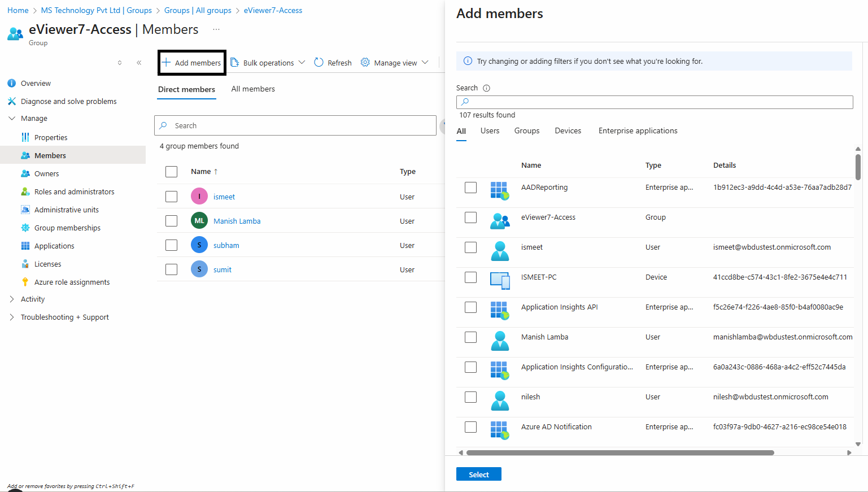The width and height of the screenshot is (868, 492).
Task: Switch to Enterprise applications filter tab
Action: (x=638, y=130)
